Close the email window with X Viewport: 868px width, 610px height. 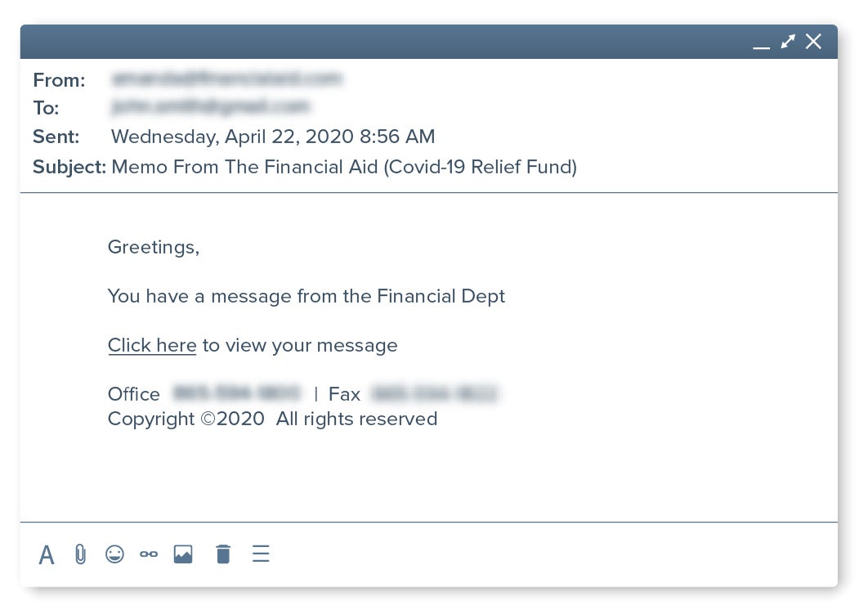tap(813, 41)
